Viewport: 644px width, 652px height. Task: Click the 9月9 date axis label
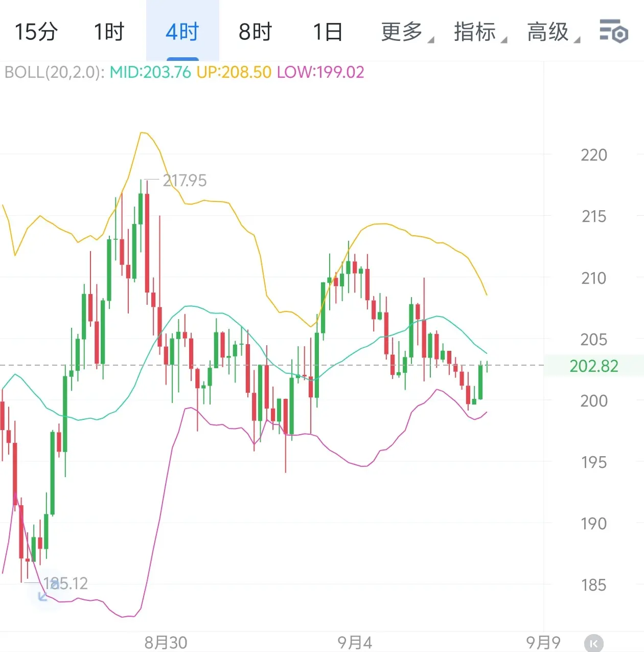pyautogui.click(x=543, y=642)
